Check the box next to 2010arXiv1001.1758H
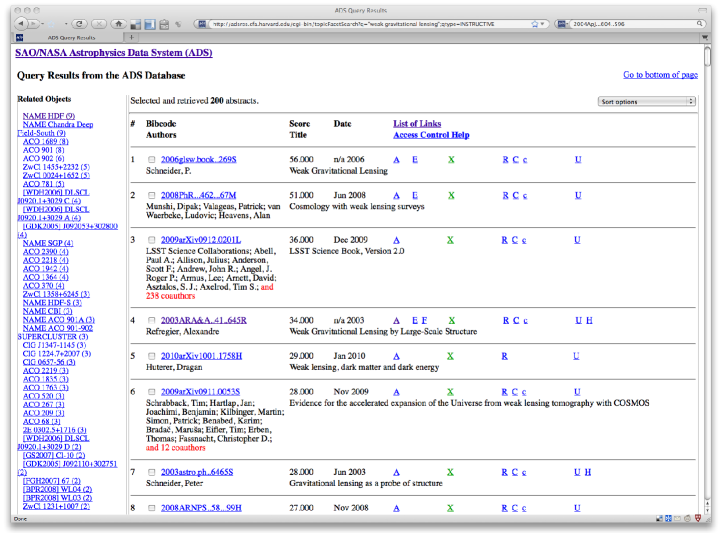 (x=152, y=356)
